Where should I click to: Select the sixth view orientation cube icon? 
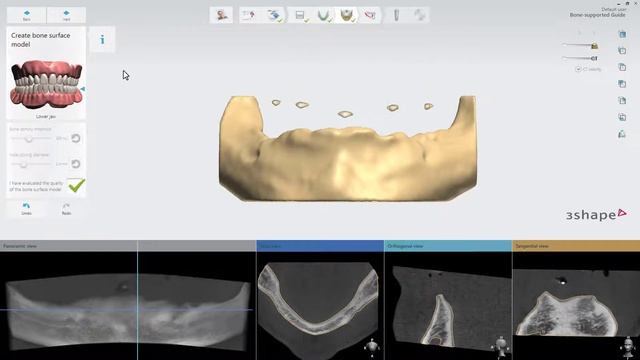pyautogui.click(x=622, y=117)
